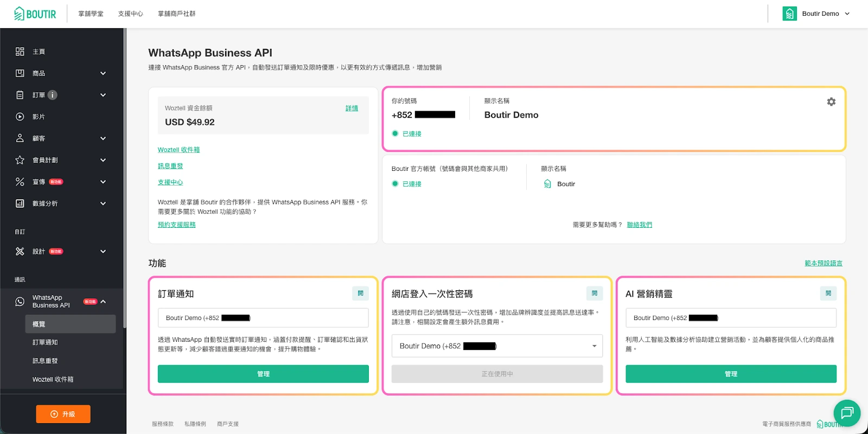Screen dimensions: 868x434
Task: Expand the 會員計劃 sidebar menu
Action: click(x=103, y=160)
